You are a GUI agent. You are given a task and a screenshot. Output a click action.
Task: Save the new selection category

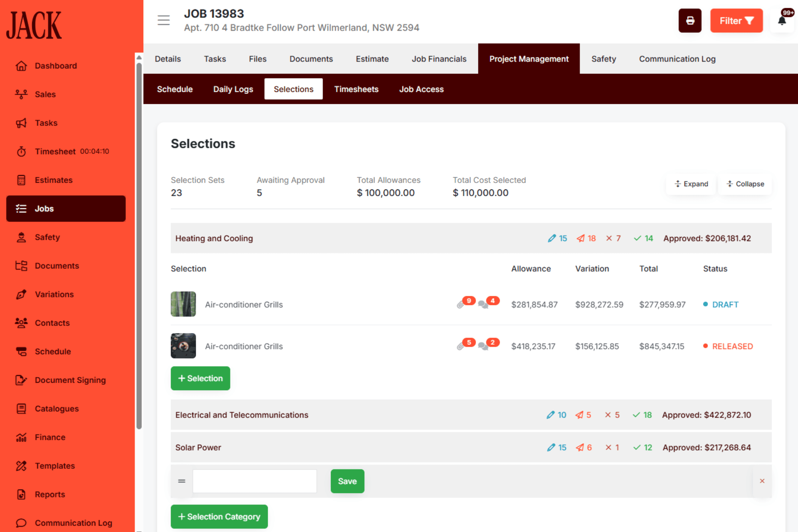tap(347, 481)
